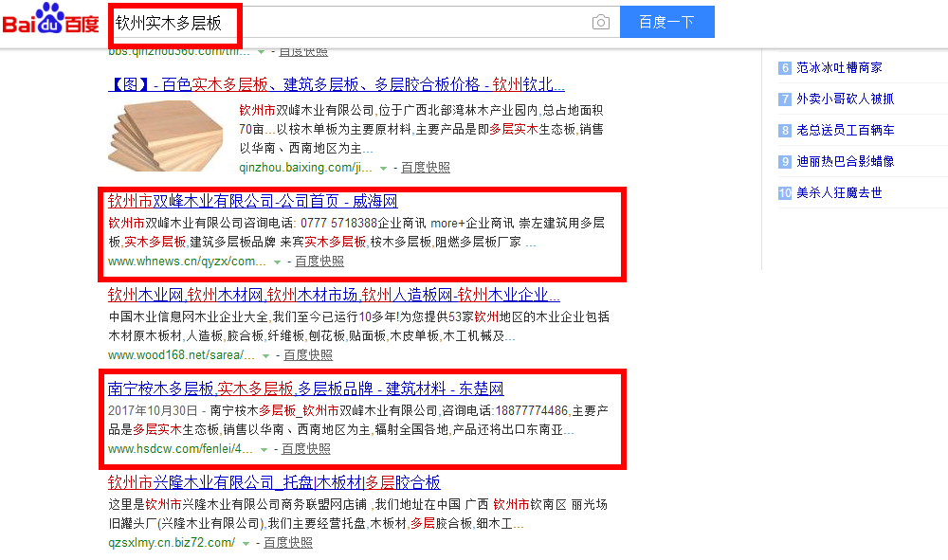Image resolution: width=948 pixels, height=560 pixels.
Task: Open 钦州木业网 钦州木材网 result title
Action: click(334, 295)
